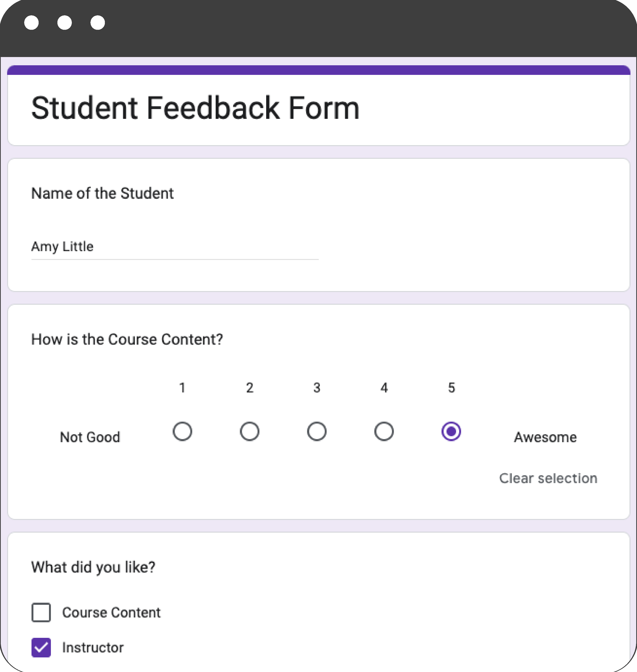Click the leftmost window control dot
Screen dimensions: 637x672
31,23
